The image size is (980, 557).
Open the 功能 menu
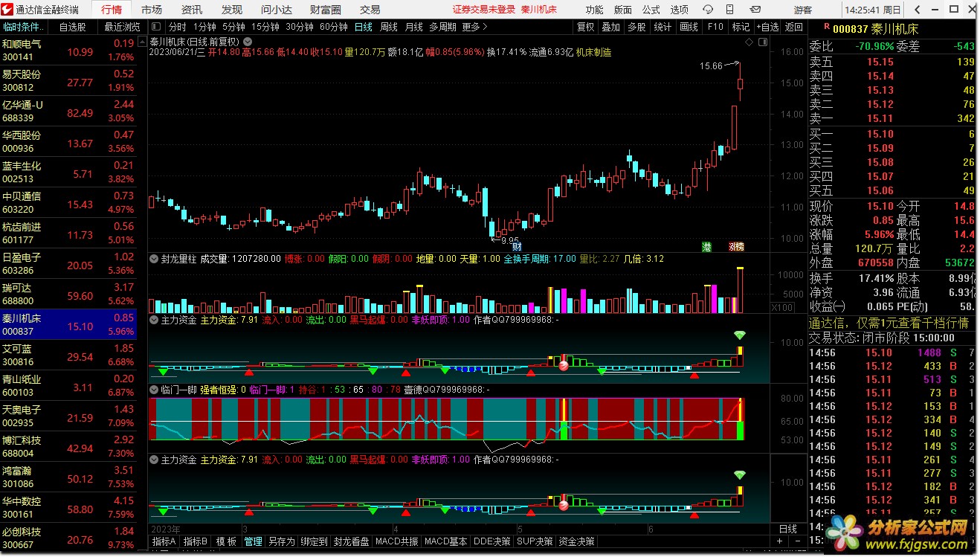[x=595, y=10]
